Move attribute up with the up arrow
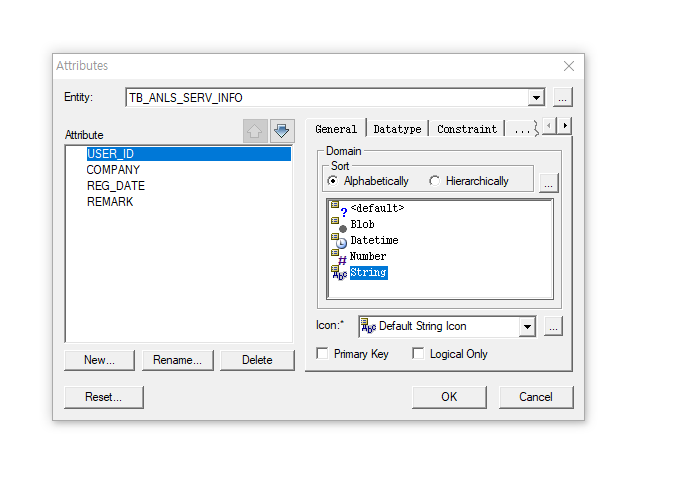The width and height of the screenshot is (685, 495). pyautogui.click(x=255, y=131)
